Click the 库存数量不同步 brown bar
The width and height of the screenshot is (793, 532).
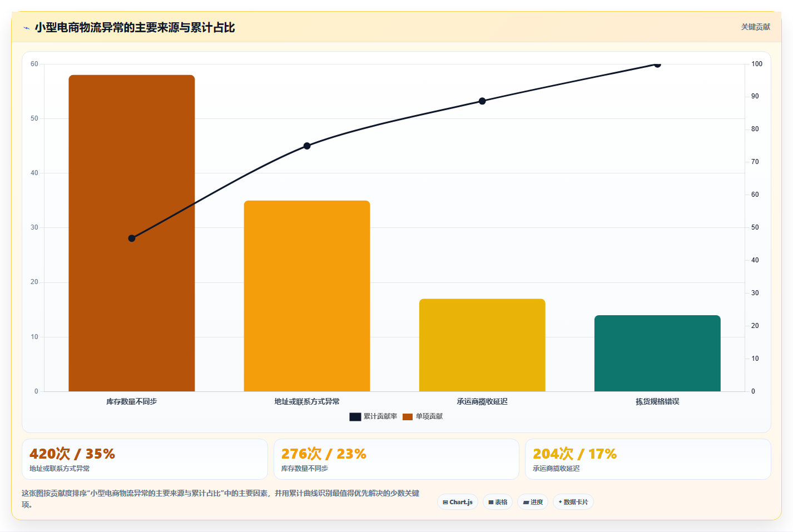pos(132,233)
